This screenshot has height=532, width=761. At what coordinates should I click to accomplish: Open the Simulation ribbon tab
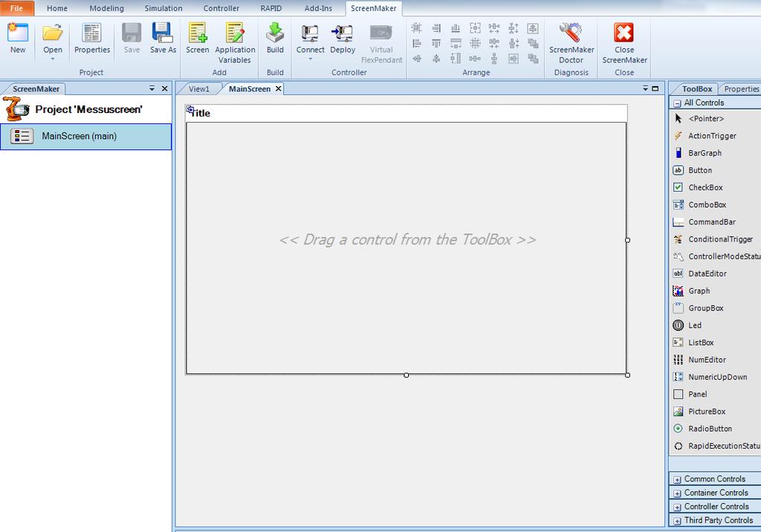pos(163,8)
